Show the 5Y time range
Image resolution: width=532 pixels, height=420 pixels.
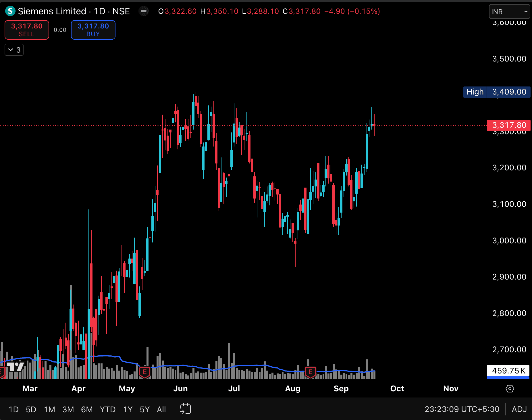[x=145, y=409]
